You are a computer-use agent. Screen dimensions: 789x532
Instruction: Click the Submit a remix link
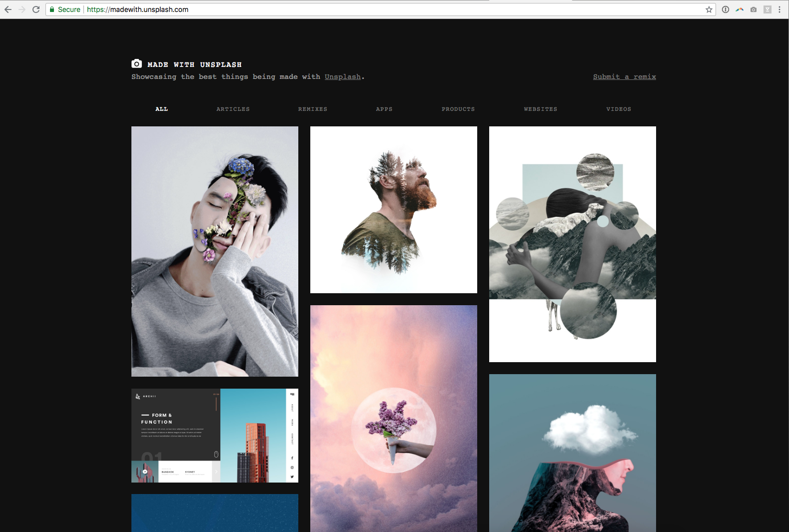click(625, 76)
